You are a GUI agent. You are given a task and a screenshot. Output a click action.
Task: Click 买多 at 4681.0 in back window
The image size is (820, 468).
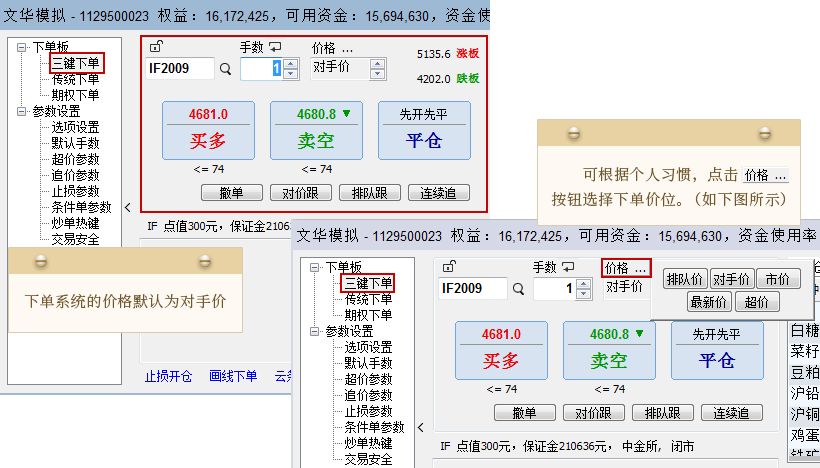click(208, 131)
